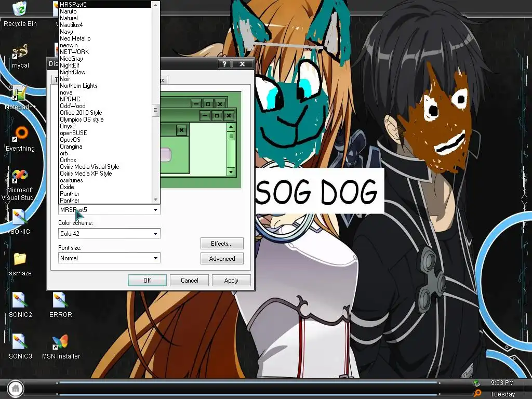Click the dialog help question button
The width and height of the screenshot is (532, 399).
[x=224, y=64]
